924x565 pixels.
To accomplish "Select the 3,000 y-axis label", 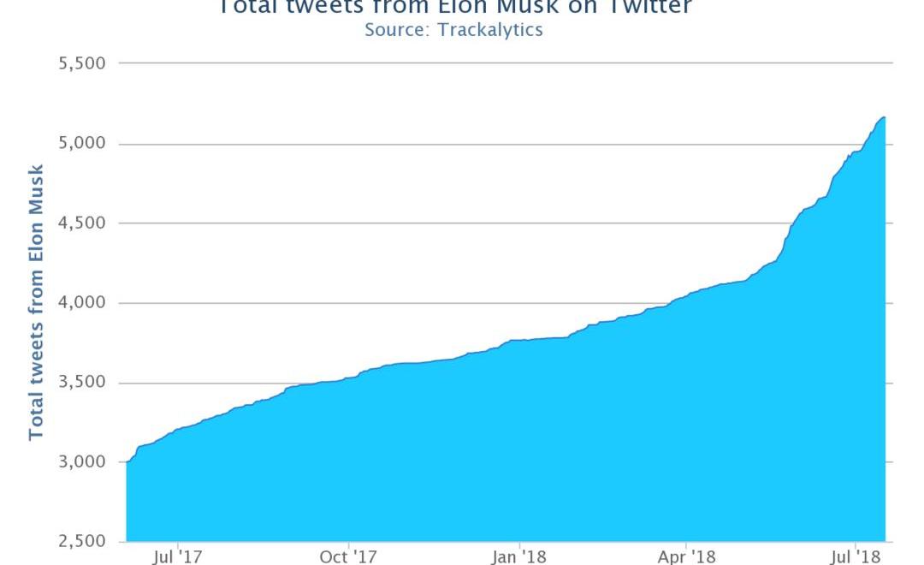I will pyautogui.click(x=81, y=462).
